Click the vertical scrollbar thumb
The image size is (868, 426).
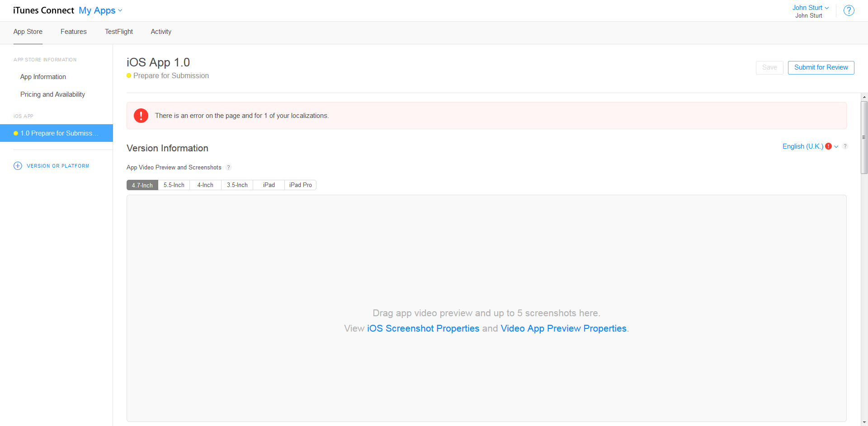point(864,137)
